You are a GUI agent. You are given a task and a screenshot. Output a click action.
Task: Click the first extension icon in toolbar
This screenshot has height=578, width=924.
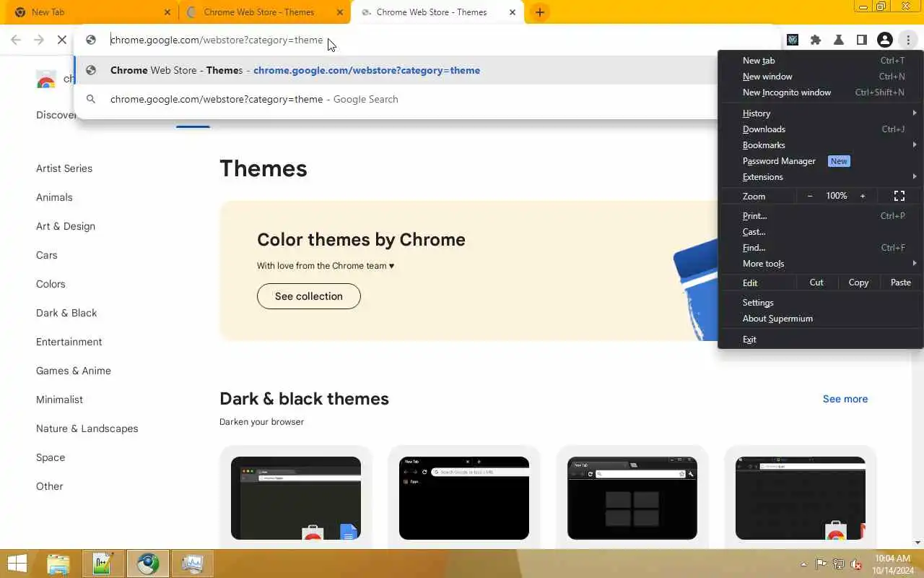(x=793, y=40)
